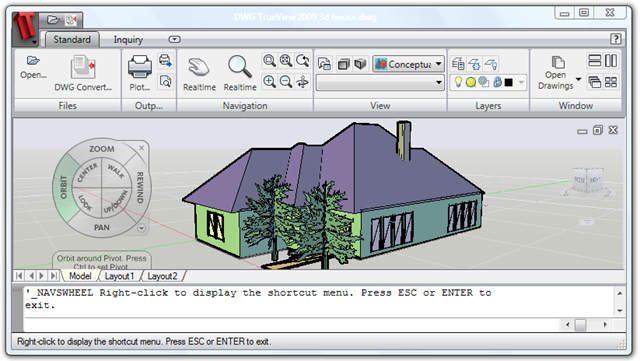Activate the 3D Orbit icon
This screenshot has width=640, height=361.
(302, 82)
